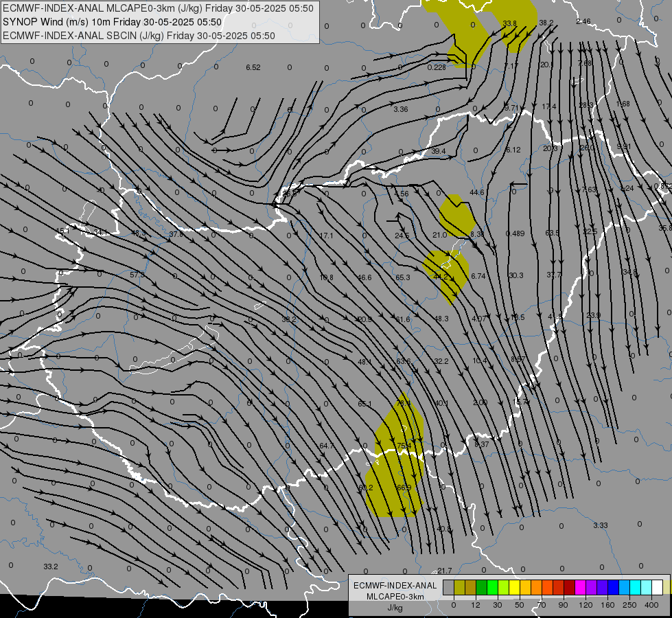
Task: Click the grid value 0.228
Action: click(x=437, y=67)
